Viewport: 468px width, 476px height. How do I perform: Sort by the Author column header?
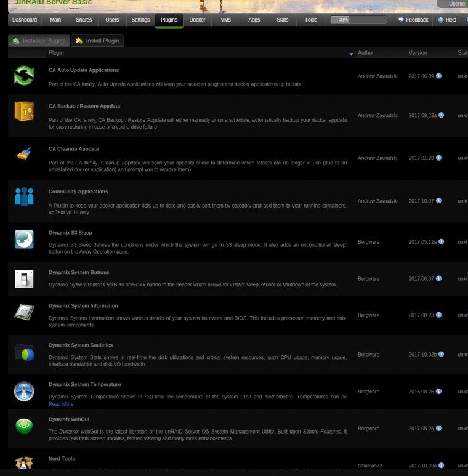[366, 53]
